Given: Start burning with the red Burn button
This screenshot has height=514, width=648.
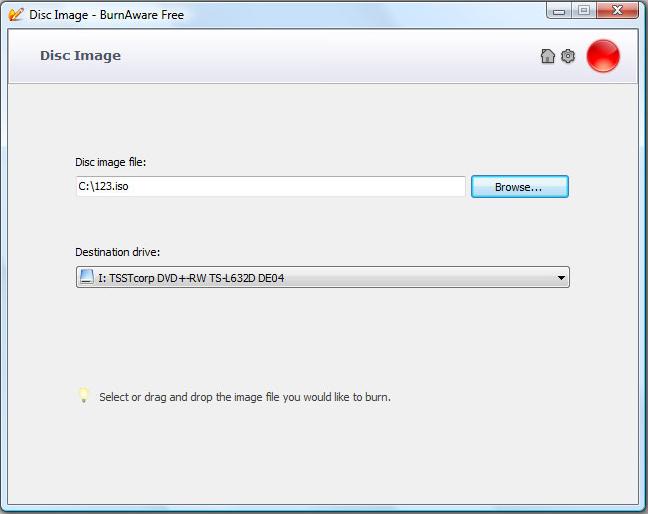Looking at the screenshot, I should (x=603, y=56).
